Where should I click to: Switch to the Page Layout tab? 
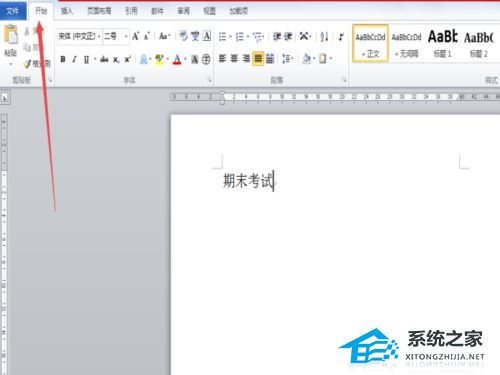tap(99, 11)
